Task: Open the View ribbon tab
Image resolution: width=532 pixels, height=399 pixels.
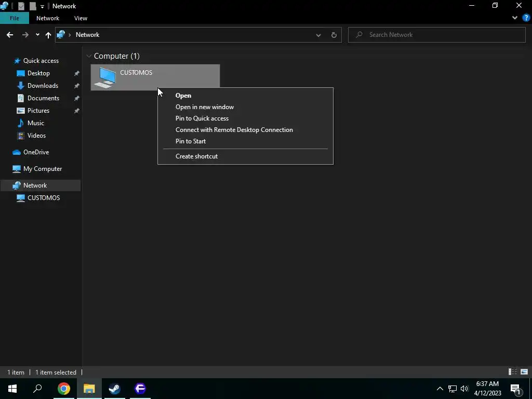Action: point(81,18)
